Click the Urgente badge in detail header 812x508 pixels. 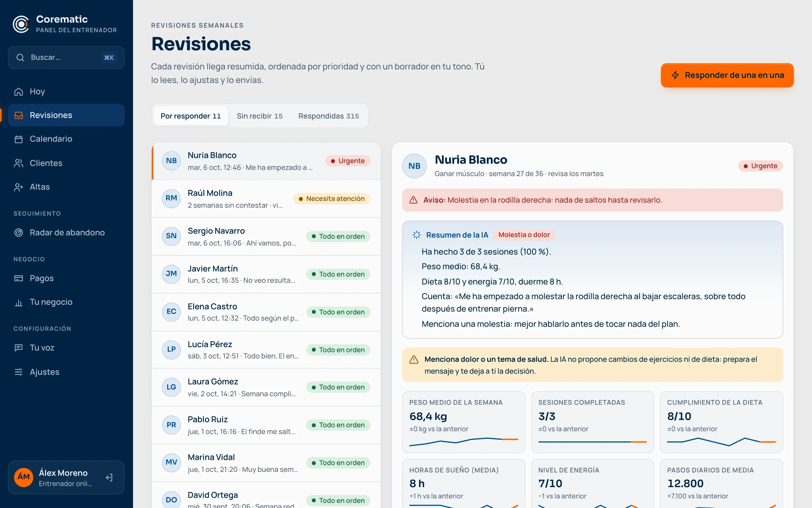click(760, 166)
